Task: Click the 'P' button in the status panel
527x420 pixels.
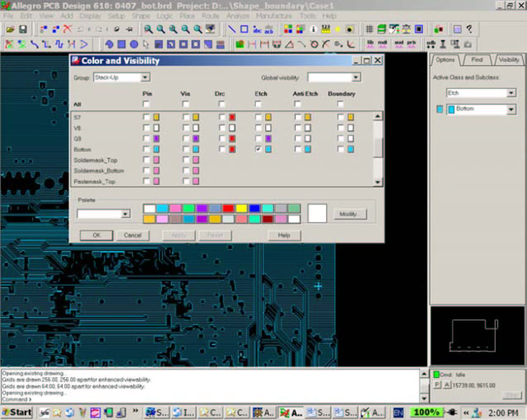Action: [438, 385]
